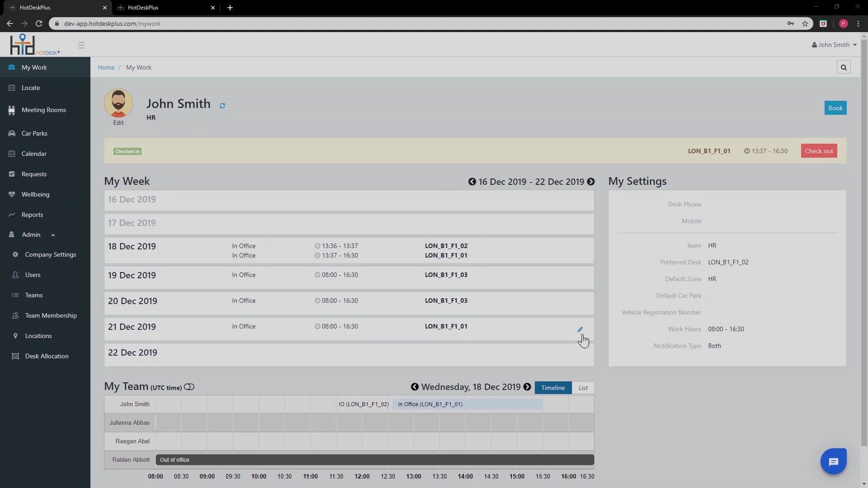The image size is (868, 488).
Task: Open the search magnifier icon
Action: pyautogui.click(x=844, y=67)
